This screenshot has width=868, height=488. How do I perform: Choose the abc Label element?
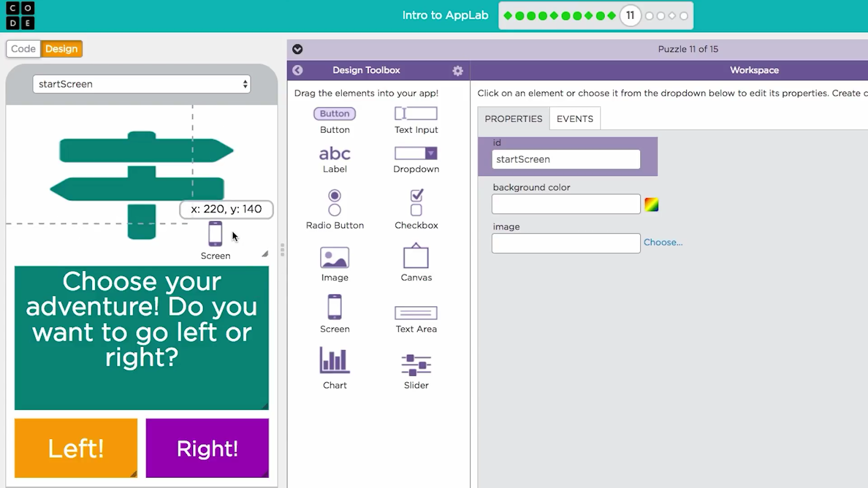point(334,154)
